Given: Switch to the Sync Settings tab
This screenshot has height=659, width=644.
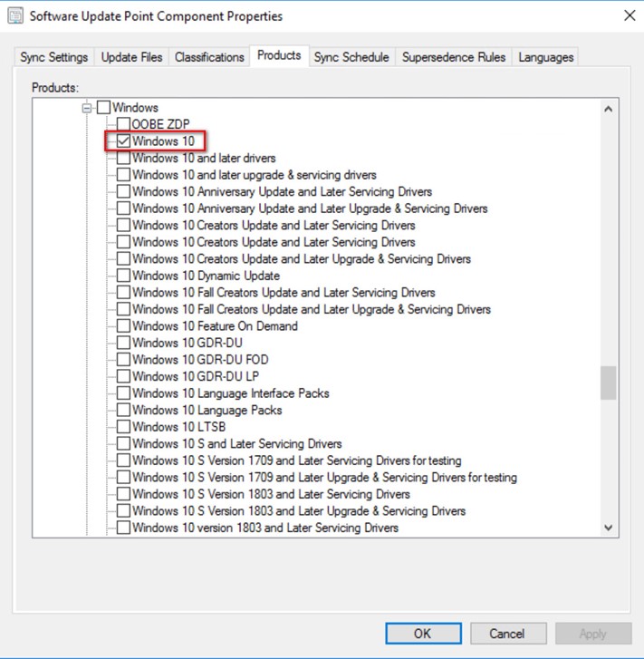Looking at the screenshot, I should pos(54,57).
